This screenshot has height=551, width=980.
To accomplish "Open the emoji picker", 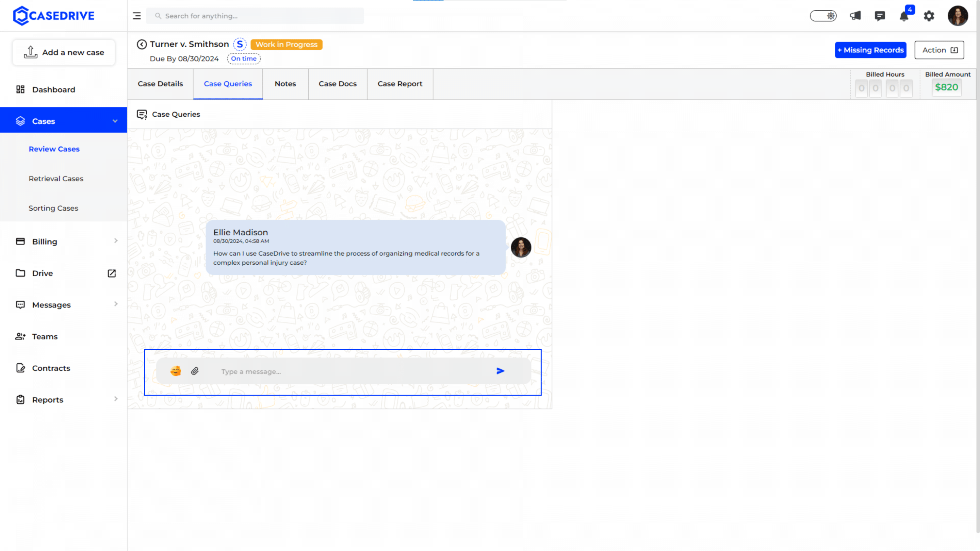I will [x=175, y=371].
